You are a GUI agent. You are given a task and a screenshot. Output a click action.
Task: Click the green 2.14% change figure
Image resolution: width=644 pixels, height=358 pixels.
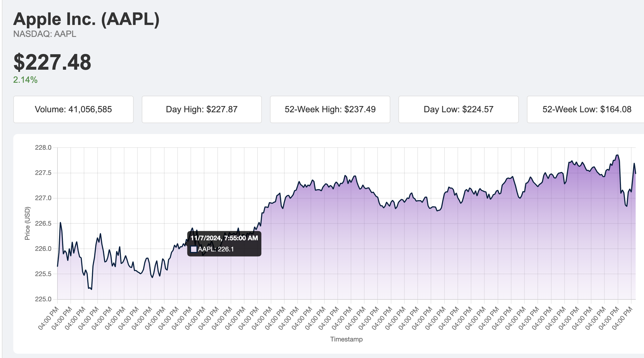pos(25,80)
